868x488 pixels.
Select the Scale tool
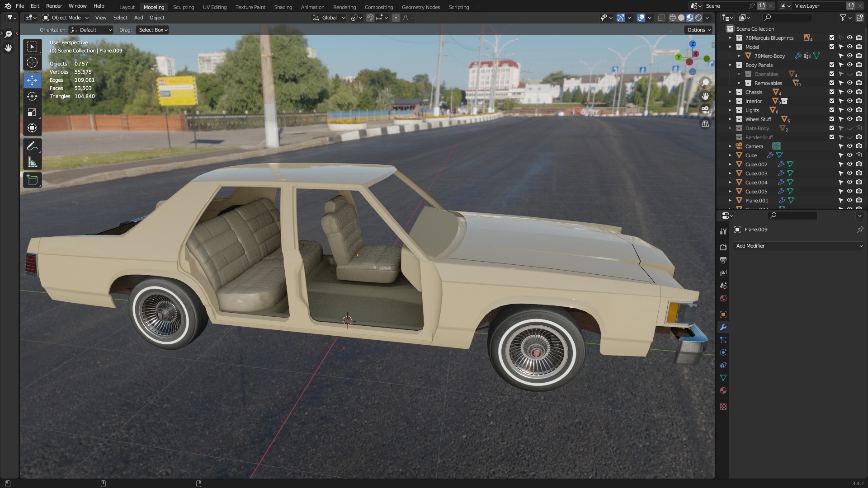(32, 112)
